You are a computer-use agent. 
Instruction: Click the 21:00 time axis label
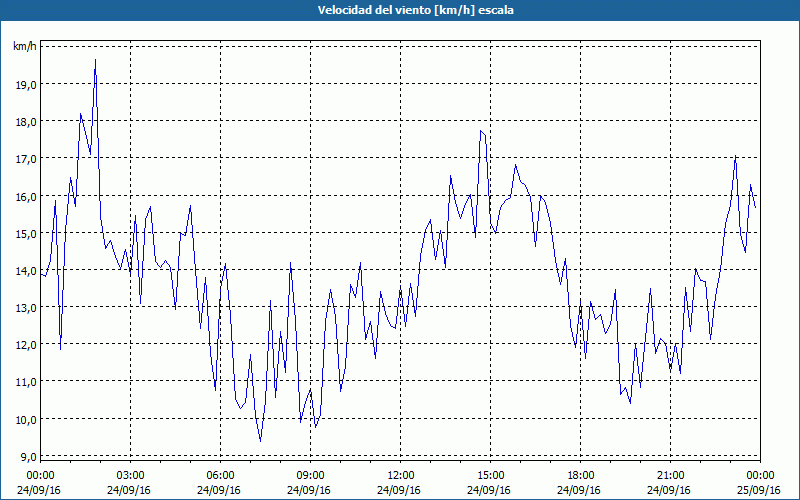coord(670,476)
